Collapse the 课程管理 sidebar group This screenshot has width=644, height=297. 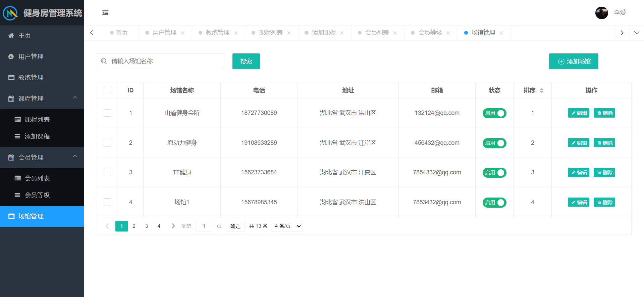(x=42, y=98)
